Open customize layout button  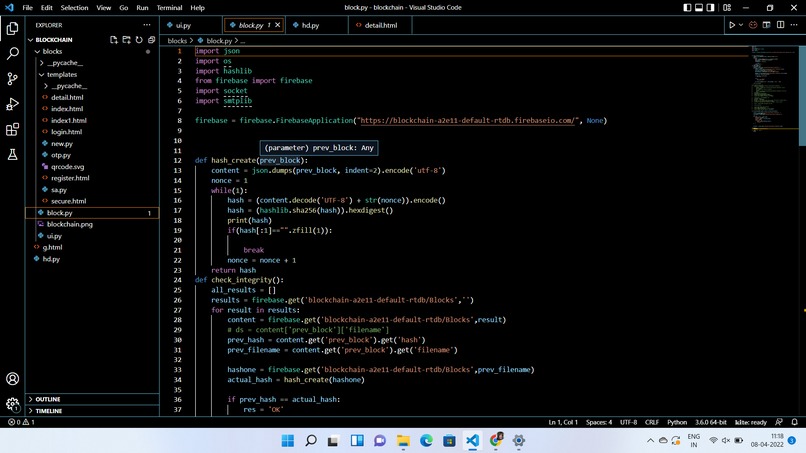pos(727,8)
